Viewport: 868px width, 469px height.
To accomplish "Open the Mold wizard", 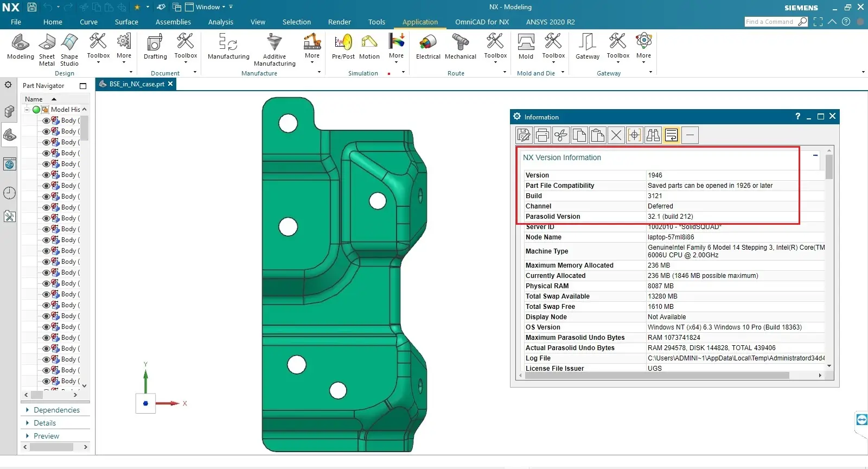I will point(526,47).
